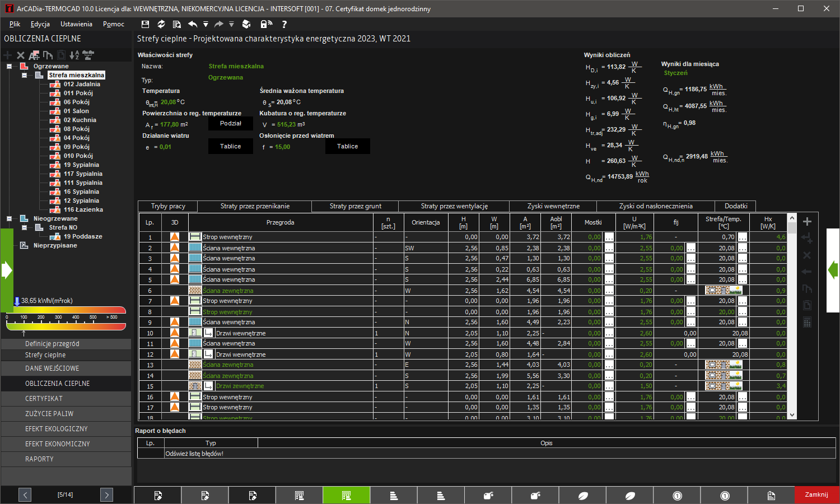Open the Pomoc menu
Screen dimensions: 840x504
pyautogui.click(x=114, y=24)
